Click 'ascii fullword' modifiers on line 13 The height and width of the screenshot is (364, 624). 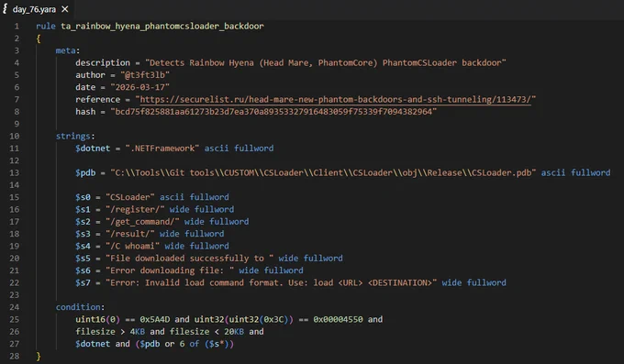(x=575, y=172)
